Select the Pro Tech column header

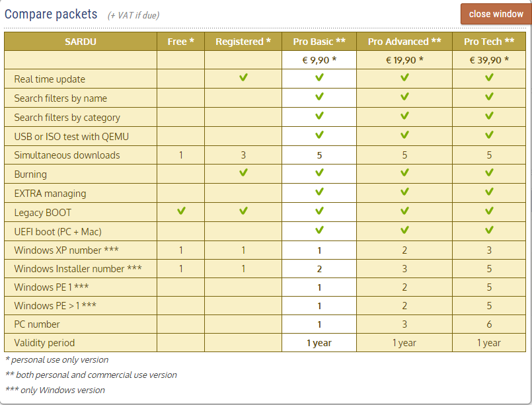pos(489,42)
